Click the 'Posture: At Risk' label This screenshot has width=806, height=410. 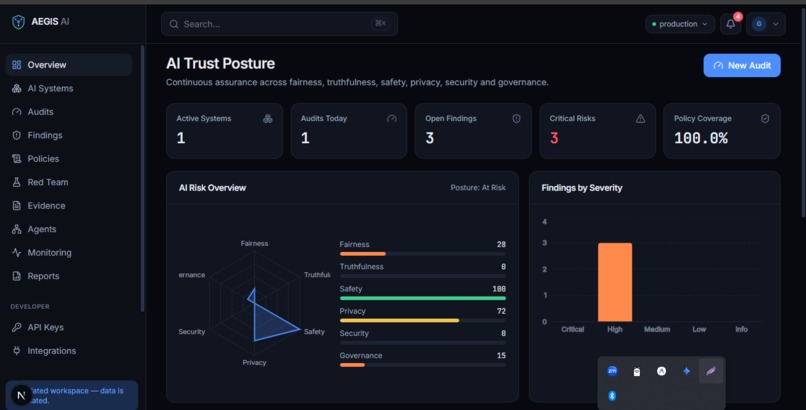pos(478,188)
